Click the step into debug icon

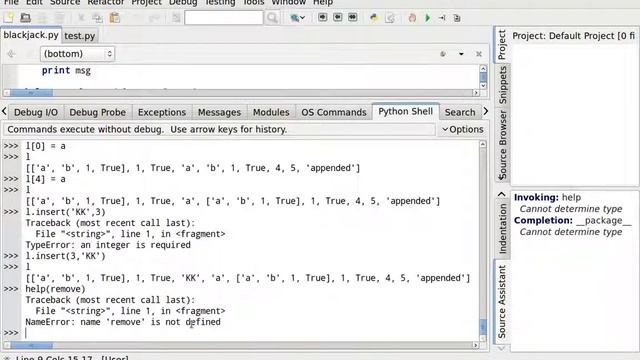point(442,18)
